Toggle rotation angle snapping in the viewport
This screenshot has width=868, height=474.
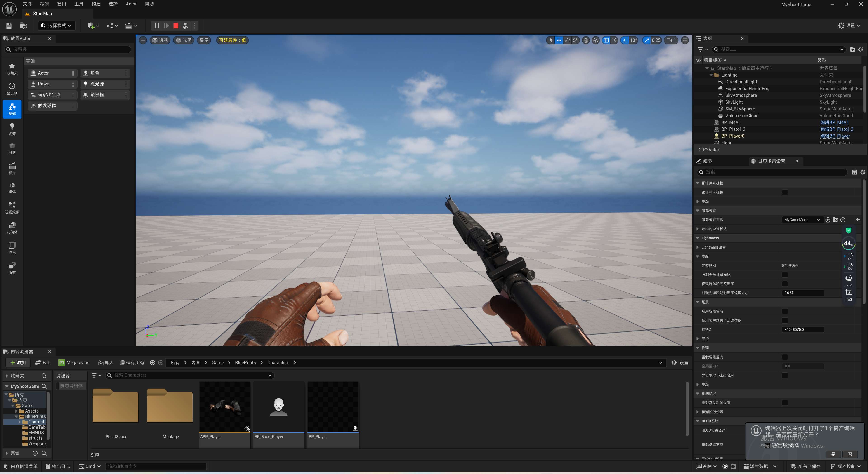click(x=625, y=40)
